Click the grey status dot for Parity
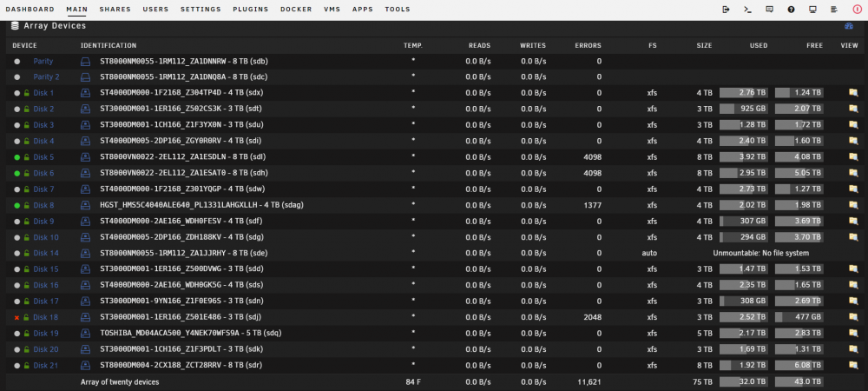This screenshot has width=868, height=391. (x=17, y=62)
